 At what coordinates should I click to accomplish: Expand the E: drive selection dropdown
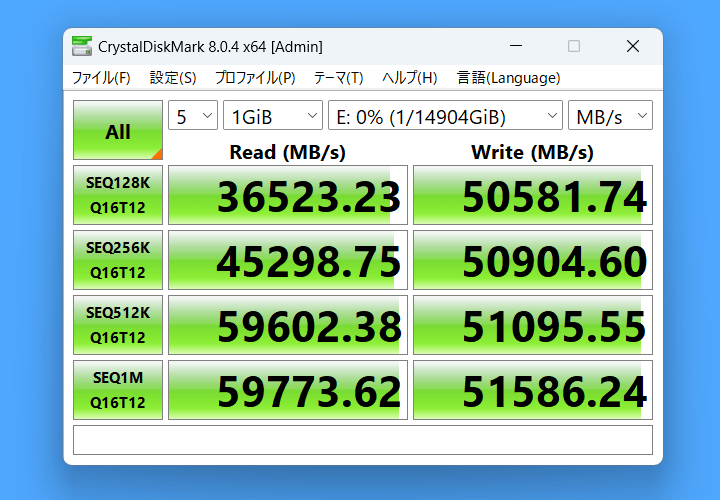445,115
